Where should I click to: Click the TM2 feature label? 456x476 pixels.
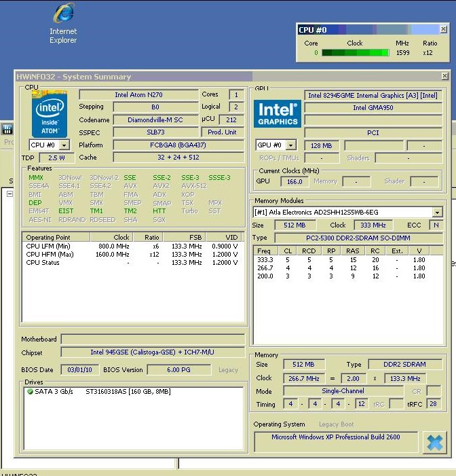pos(130,211)
